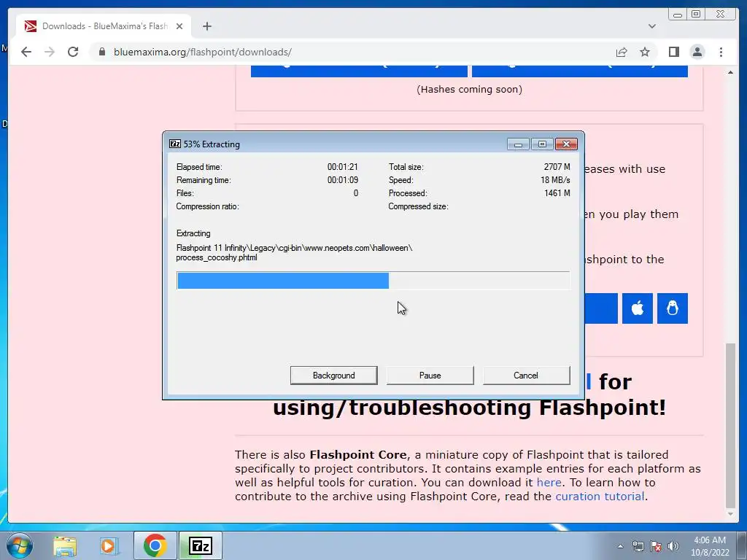Open a new tab with plus icon
Screen dimensions: 747x560
point(206,26)
